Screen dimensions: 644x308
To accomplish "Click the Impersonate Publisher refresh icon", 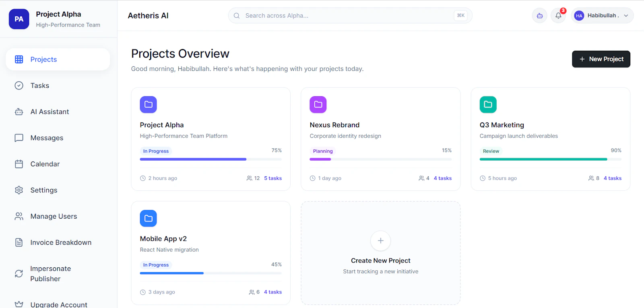I will point(19,274).
